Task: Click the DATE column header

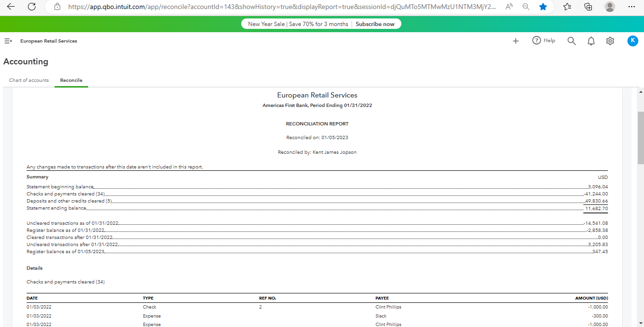Action: coord(32,299)
